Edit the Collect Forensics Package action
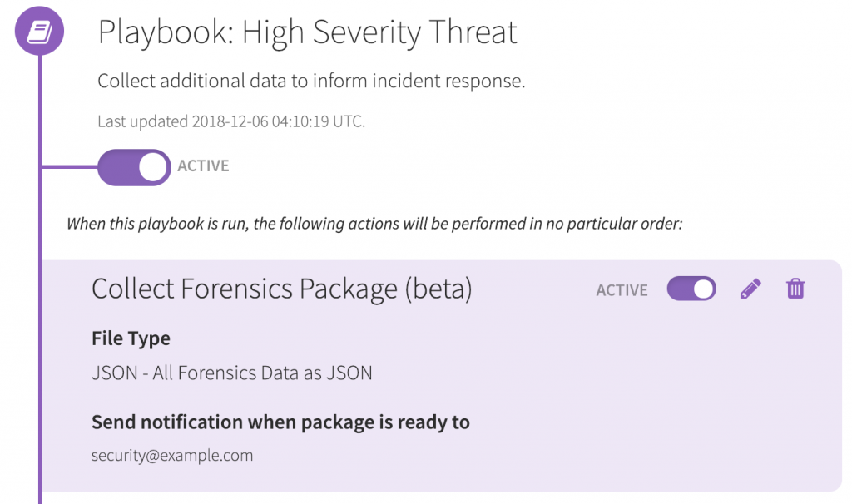The image size is (852, 504). 750,289
